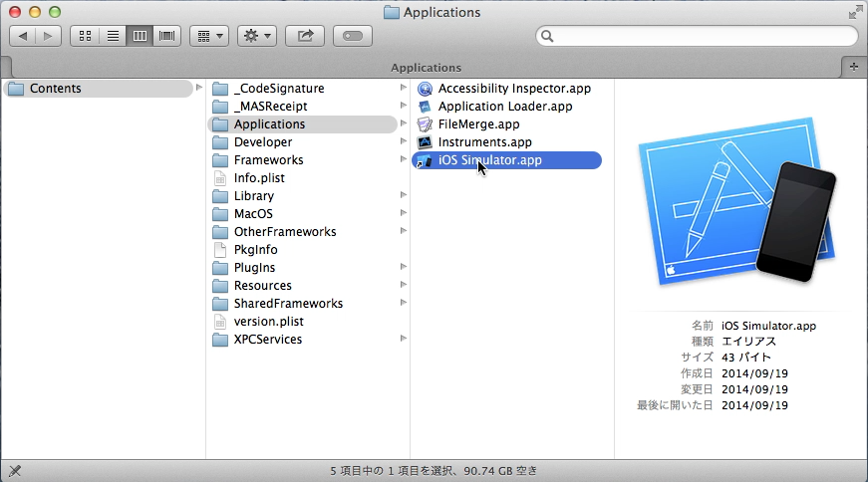The image size is (868, 482).
Task: Select Application Loader.app name
Action: (505, 107)
